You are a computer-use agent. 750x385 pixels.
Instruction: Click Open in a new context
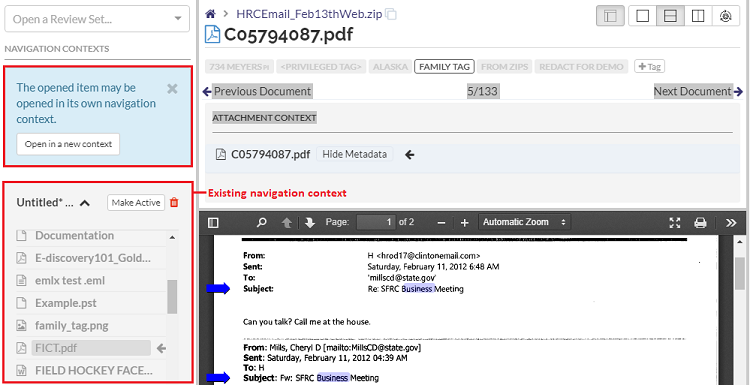coord(68,144)
